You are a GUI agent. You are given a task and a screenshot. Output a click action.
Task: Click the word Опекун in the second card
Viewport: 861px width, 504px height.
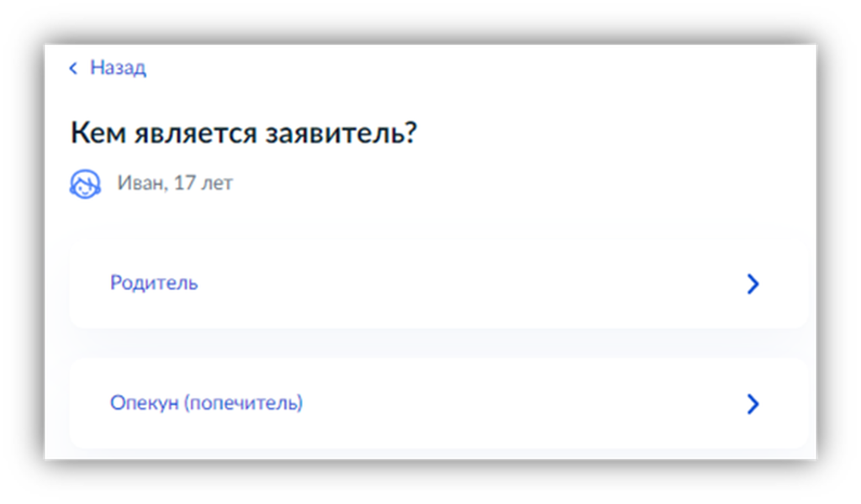pyautogui.click(x=144, y=403)
